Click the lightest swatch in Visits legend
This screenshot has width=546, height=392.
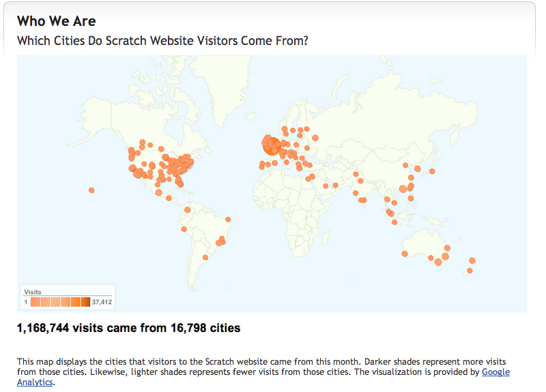[34, 301]
